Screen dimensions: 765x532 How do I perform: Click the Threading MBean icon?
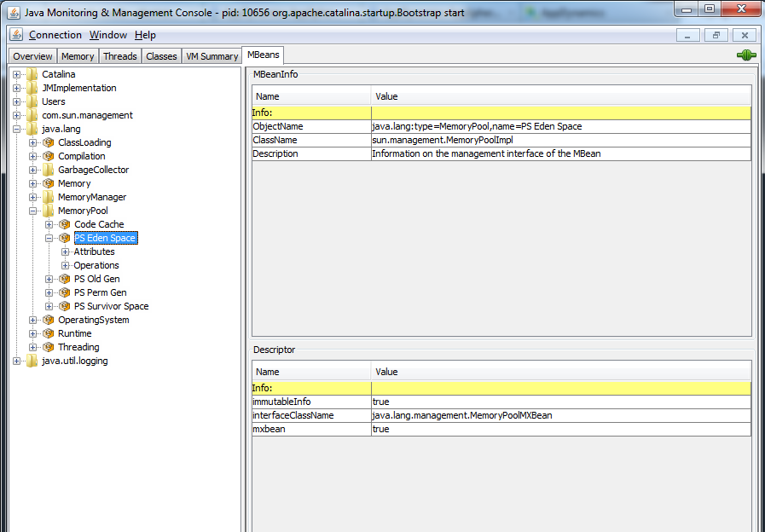point(49,347)
